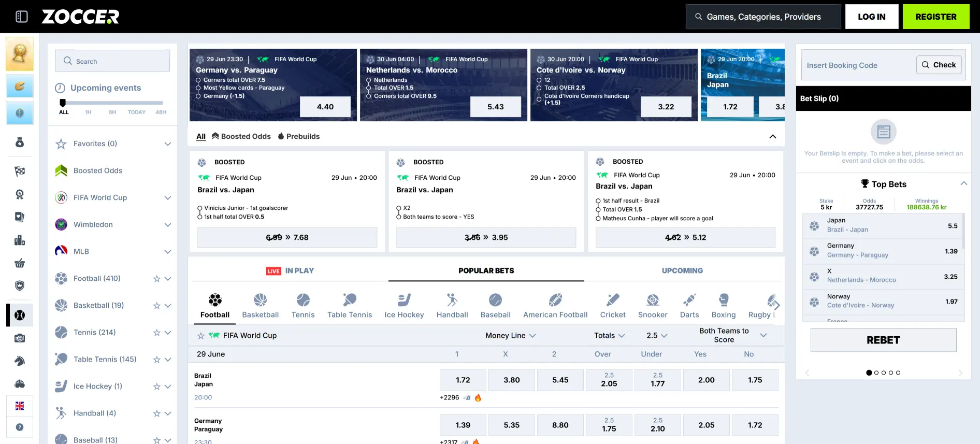
Task: Filter by Prebuilds tab
Action: pyautogui.click(x=299, y=136)
